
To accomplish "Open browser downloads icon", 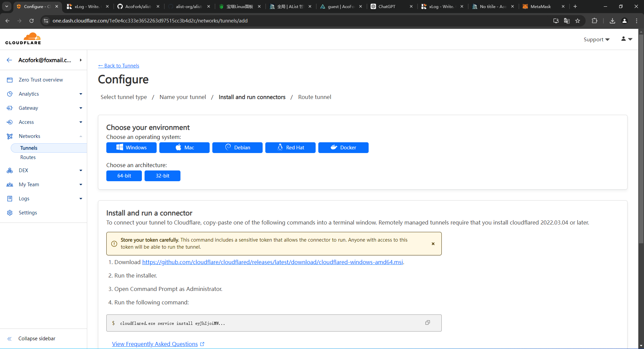I will click(x=612, y=21).
